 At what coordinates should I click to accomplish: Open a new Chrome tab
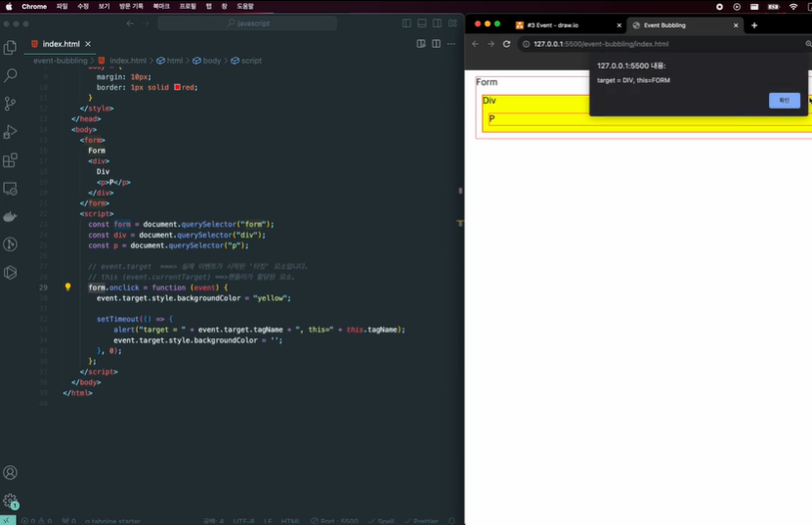point(754,25)
